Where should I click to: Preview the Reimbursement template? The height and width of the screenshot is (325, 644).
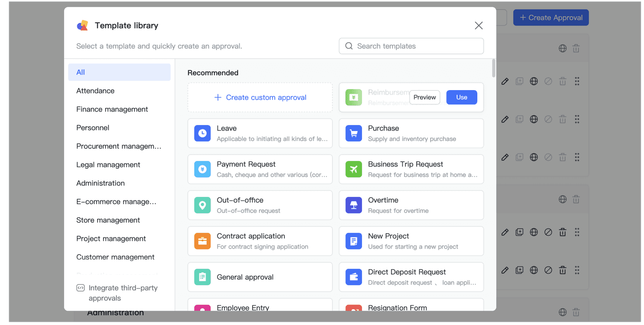point(425,97)
